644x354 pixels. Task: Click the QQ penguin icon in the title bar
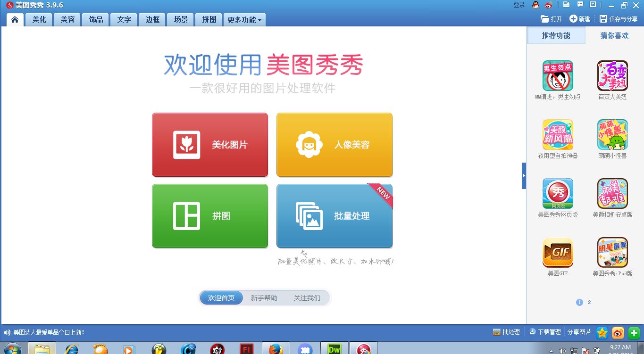point(535,5)
